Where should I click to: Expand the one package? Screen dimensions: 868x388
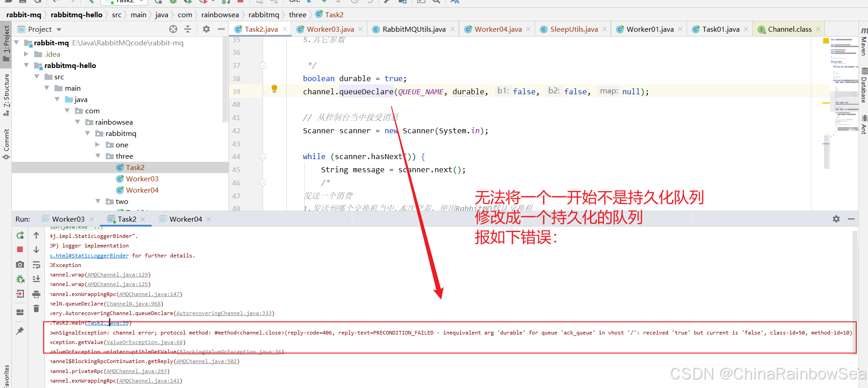[x=98, y=145]
